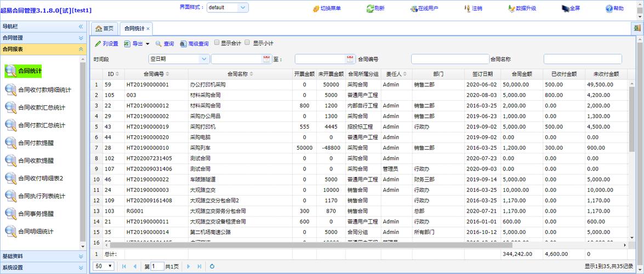This screenshot has width=644, height=274.
Task: Open start date calendar picker
Action: (x=266, y=59)
